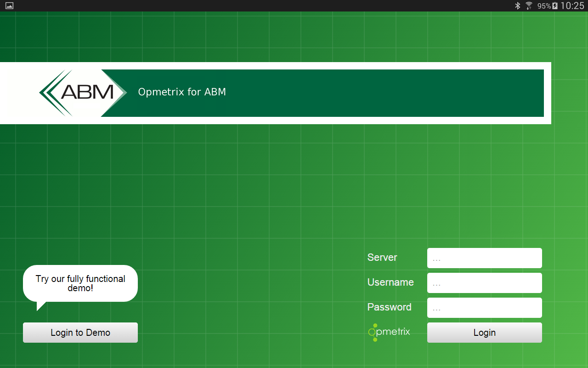Tap the Username label
This screenshot has width=588, height=368.
click(x=390, y=282)
